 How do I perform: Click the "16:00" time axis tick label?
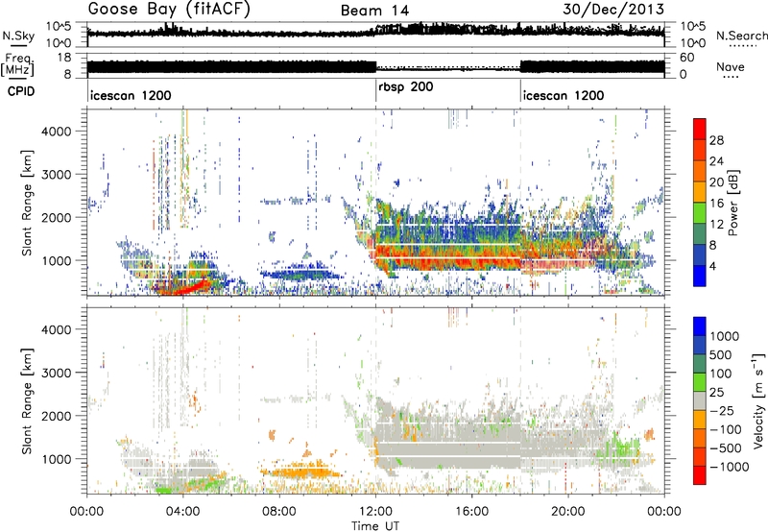[x=471, y=512]
